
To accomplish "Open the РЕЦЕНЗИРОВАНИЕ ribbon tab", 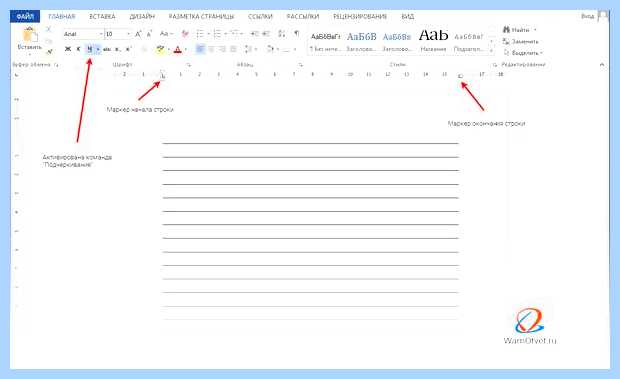I will point(360,17).
